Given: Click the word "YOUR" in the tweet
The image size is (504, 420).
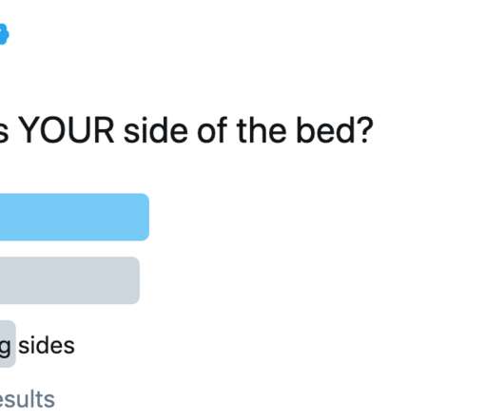Looking at the screenshot, I should point(67,130).
